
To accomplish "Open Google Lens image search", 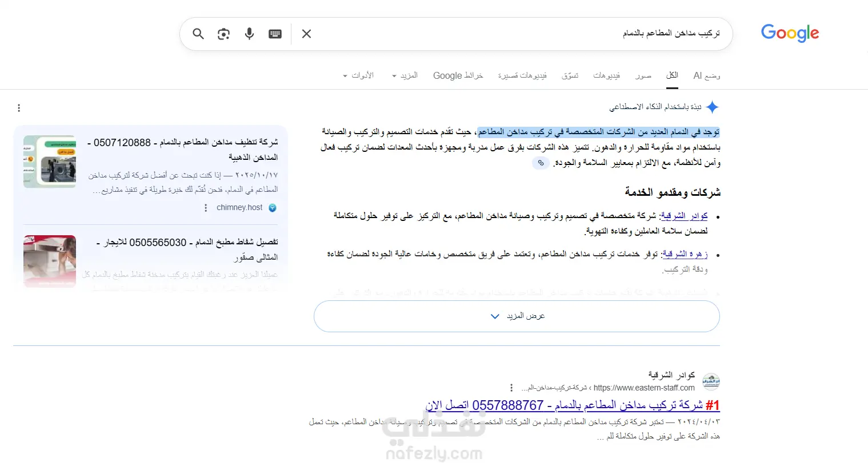I will pyautogui.click(x=223, y=34).
